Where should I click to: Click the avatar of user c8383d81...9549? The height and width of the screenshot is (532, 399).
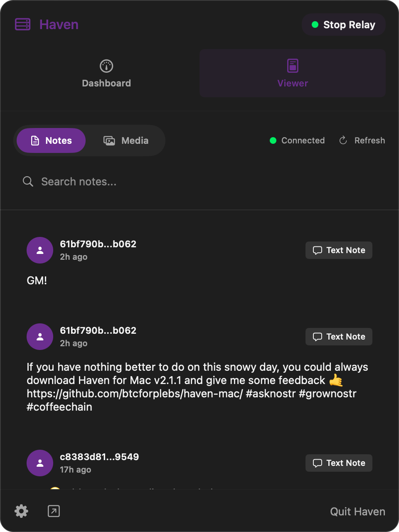pyautogui.click(x=39, y=463)
